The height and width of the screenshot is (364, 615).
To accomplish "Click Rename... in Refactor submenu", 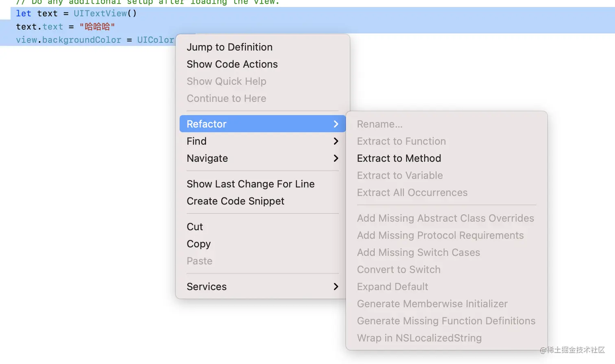I will point(379,124).
